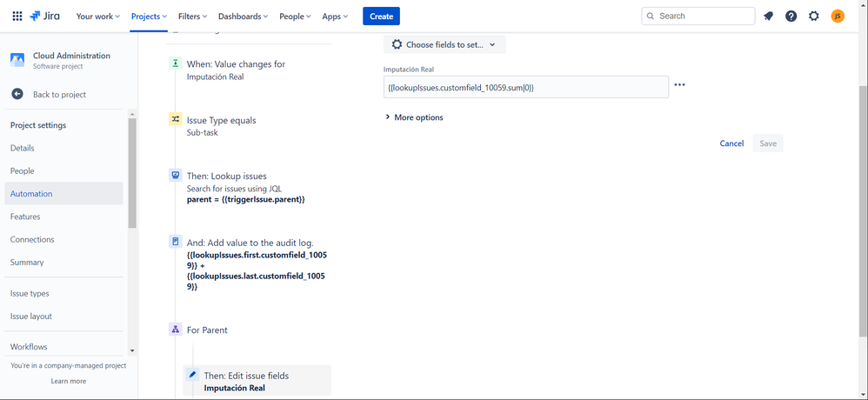Open Choose fields to set dropdown
Screen dimensions: 868x400
(x=444, y=45)
